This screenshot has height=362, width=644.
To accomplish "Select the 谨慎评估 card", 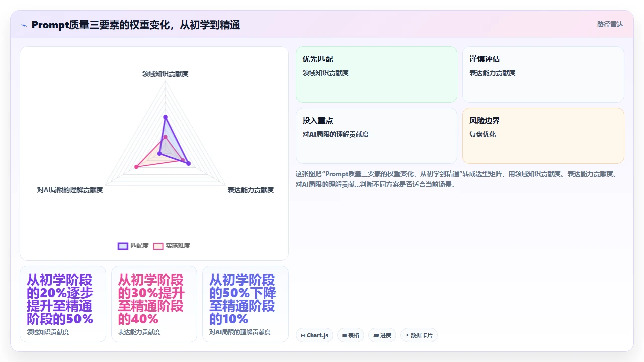I will (543, 74).
